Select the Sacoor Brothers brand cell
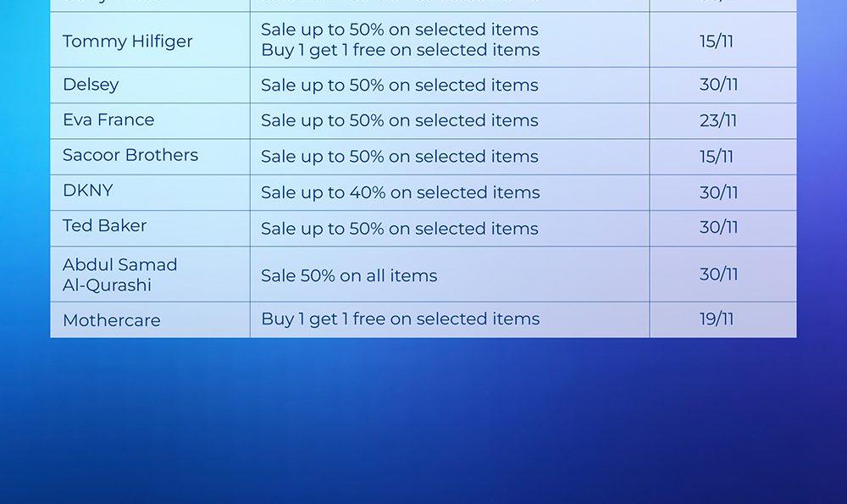 pos(130,155)
